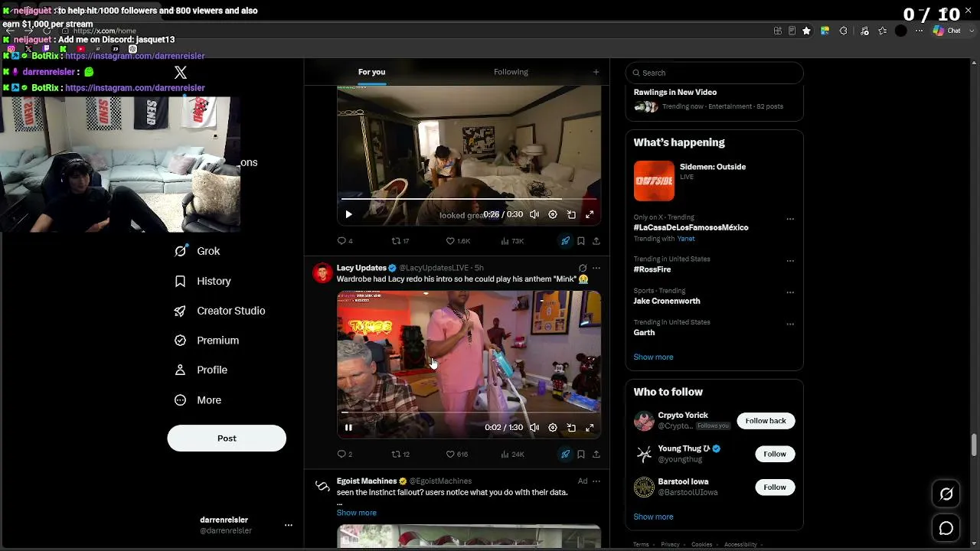Bookmark the post with 73K views

[581, 241]
